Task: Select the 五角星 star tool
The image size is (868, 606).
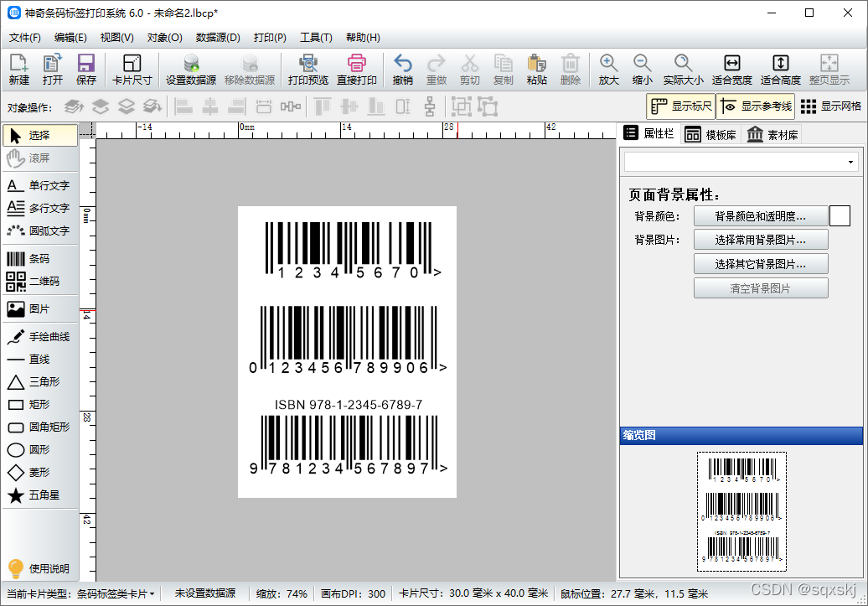Action: pos(40,495)
